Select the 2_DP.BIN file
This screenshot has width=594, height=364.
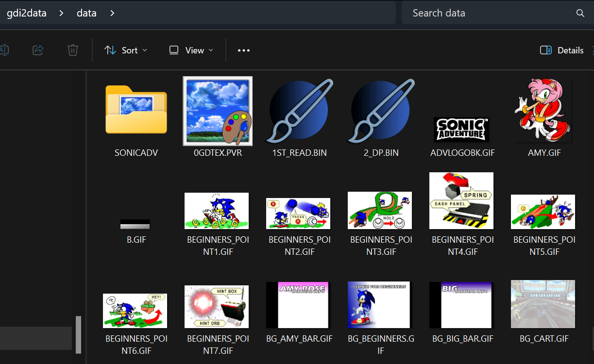pos(380,111)
